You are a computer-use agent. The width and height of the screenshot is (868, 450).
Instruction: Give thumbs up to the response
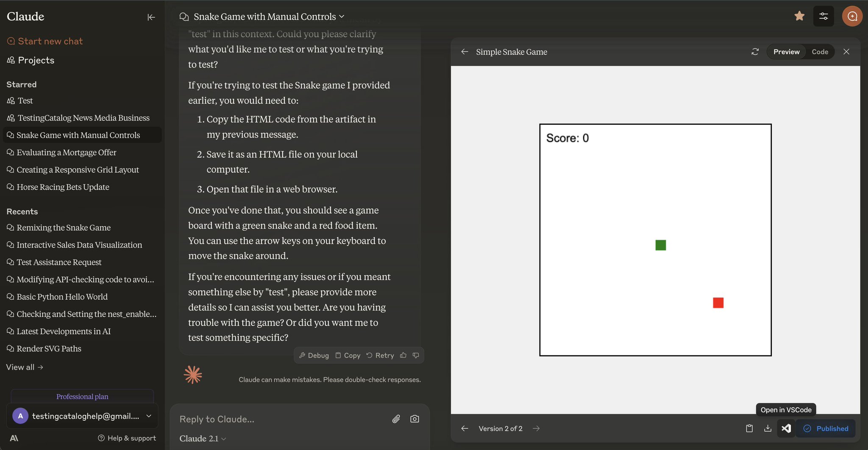click(403, 355)
